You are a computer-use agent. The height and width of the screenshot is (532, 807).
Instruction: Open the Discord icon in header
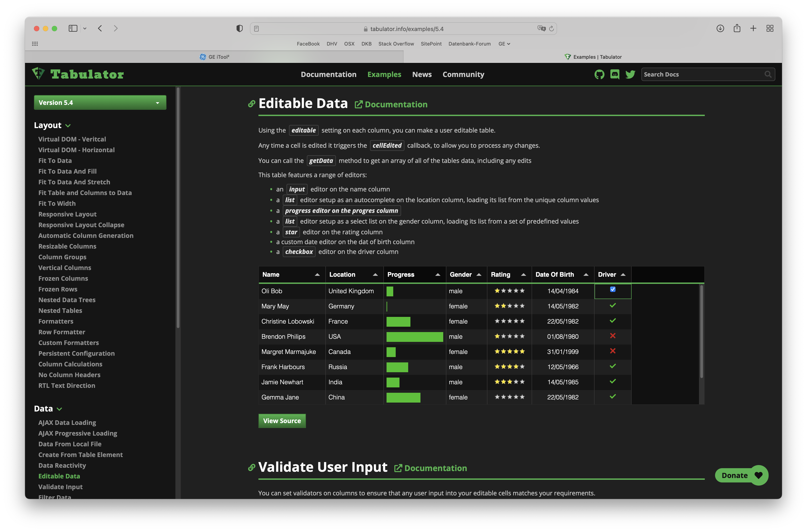click(x=615, y=74)
